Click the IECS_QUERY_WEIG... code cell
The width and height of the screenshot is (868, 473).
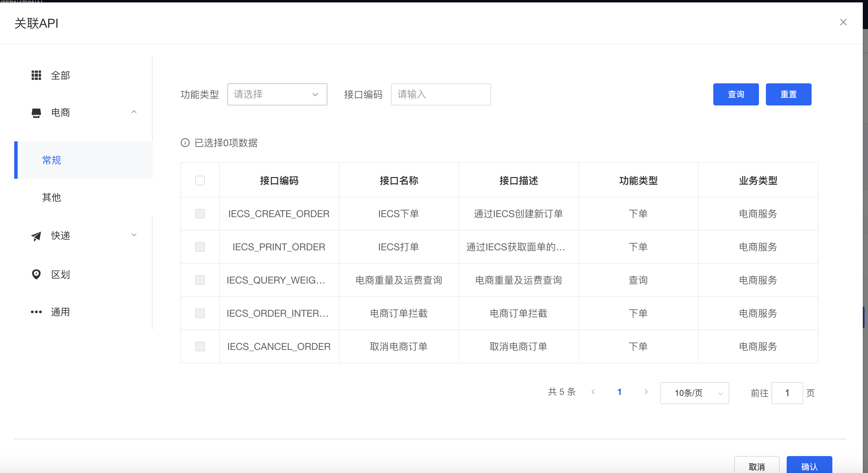(279, 280)
